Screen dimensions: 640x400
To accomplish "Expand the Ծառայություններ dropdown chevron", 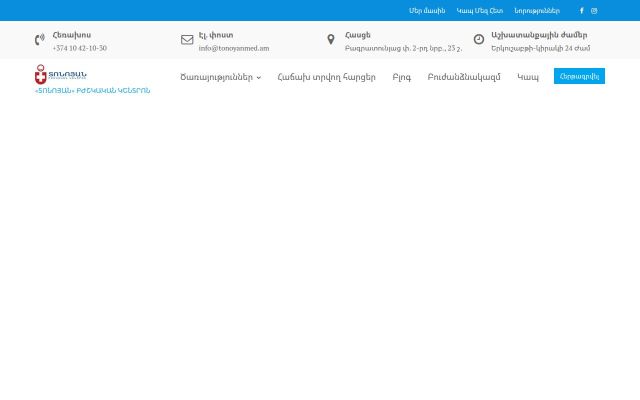I will point(259,78).
